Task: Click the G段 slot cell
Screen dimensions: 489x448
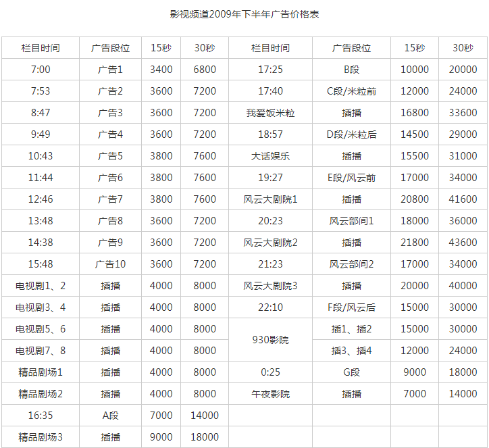Action: click(351, 372)
